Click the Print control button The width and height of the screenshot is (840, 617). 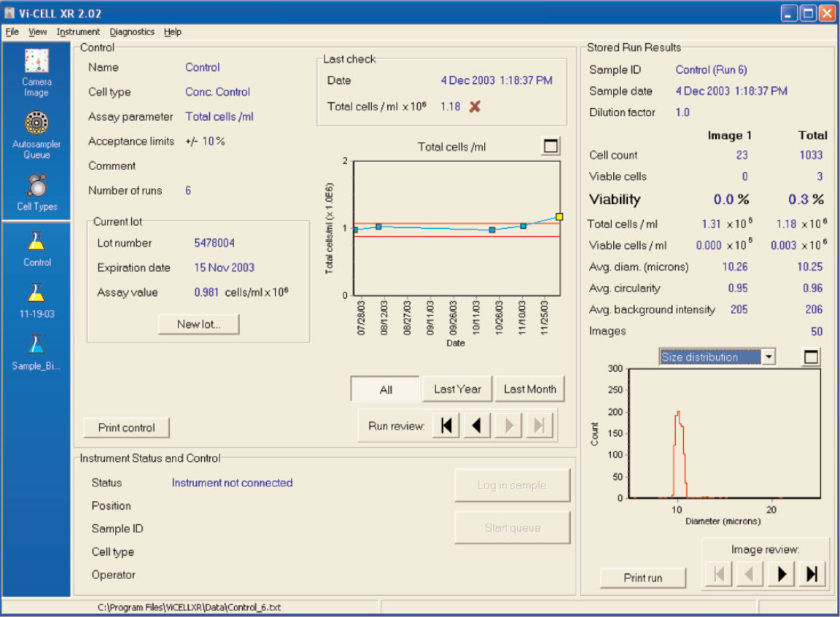point(126,427)
